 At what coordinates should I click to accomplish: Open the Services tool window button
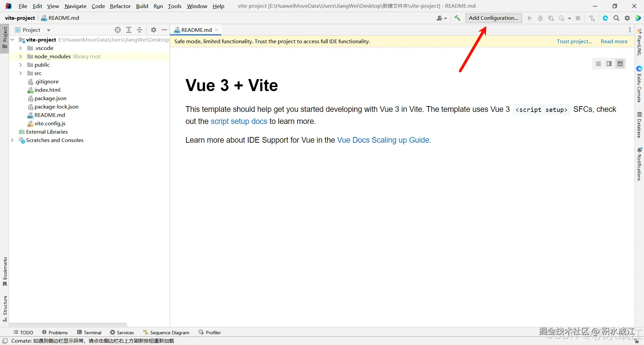point(122,332)
